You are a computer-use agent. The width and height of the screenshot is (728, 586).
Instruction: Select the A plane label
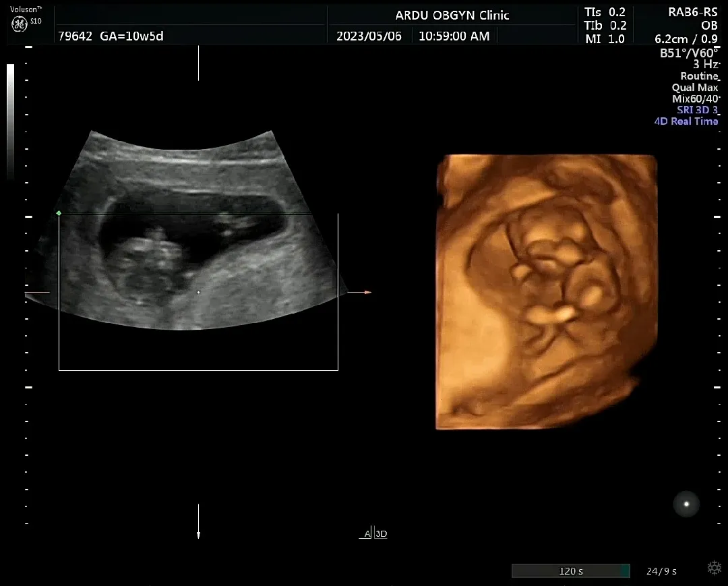point(367,533)
